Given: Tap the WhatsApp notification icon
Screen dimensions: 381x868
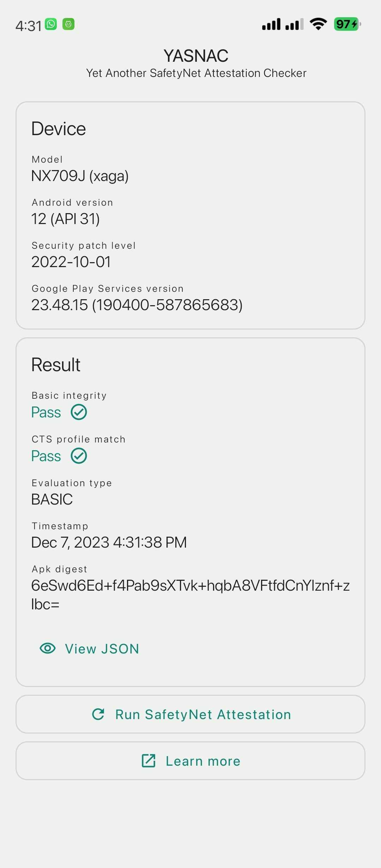Looking at the screenshot, I should tap(51, 24).
